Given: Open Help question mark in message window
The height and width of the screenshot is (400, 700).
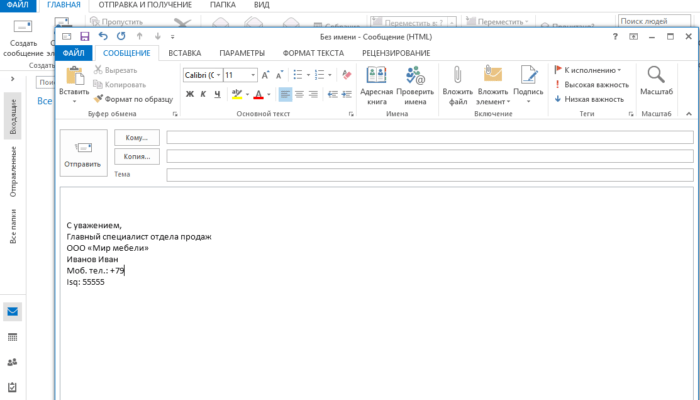Looking at the screenshot, I should (615, 37).
